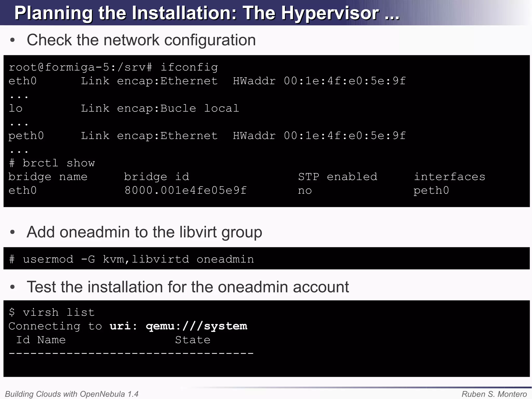Click the slide title 'Planning the Installation: The Hypervisor ...'
Screen dimensions: 532x399
207,13
